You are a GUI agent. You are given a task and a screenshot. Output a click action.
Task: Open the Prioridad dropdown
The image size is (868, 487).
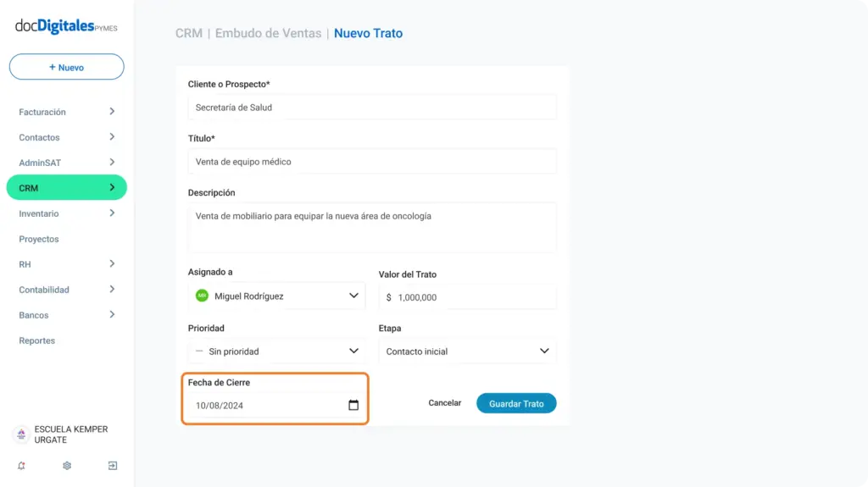(x=277, y=351)
